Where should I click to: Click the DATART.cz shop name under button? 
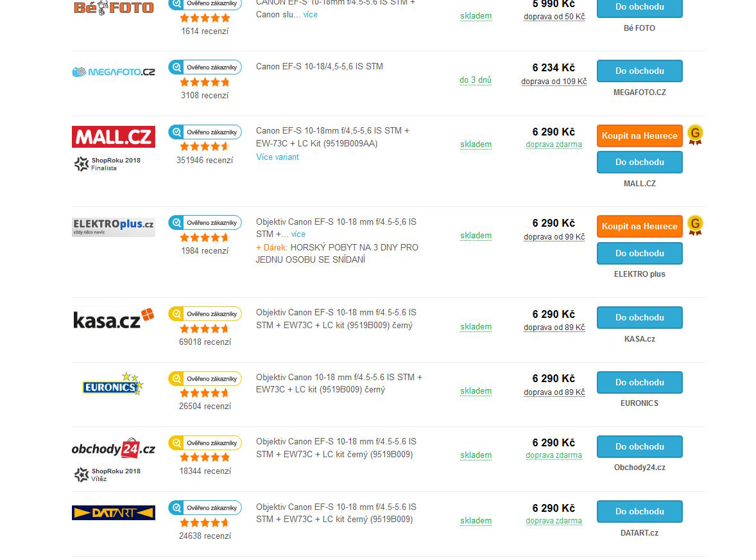click(639, 533)
